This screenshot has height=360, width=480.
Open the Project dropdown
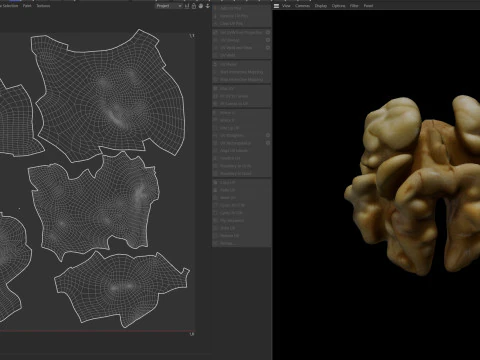click(x=169, y=6)
